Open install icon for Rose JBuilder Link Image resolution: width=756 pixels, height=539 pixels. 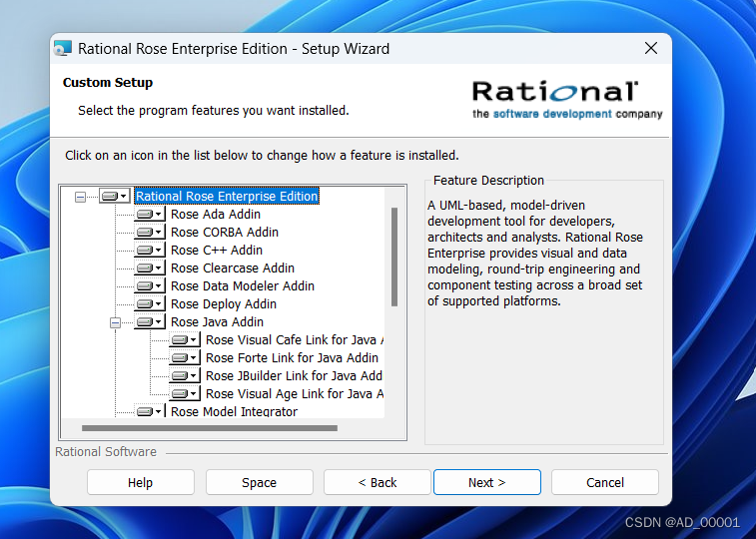point(184,375)
